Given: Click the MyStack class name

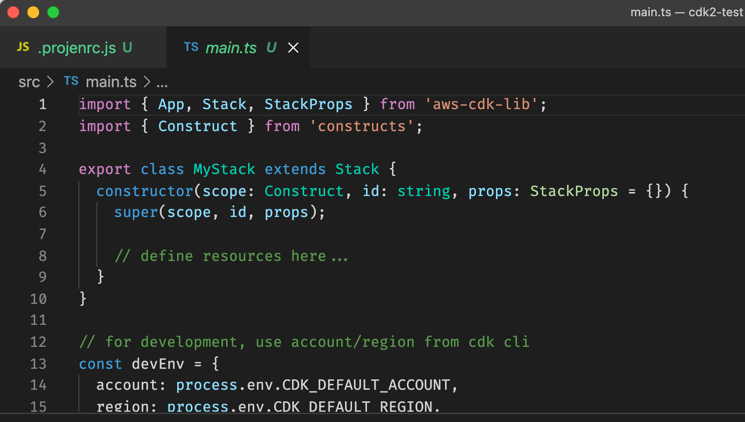Looking at the screenshot, I should [224, 170].
